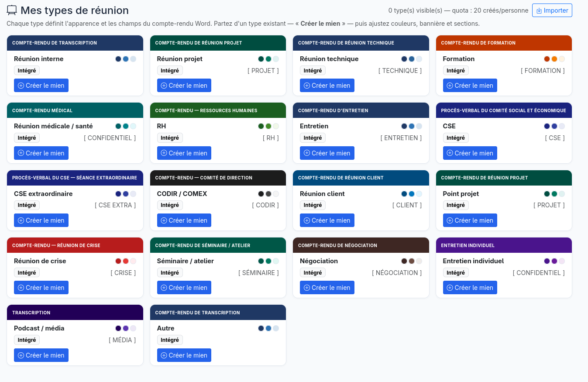This screenshot has height=382, width=588.
Task: Click the easel icon beside Mes types de réunion
Action: click(12, 10)
